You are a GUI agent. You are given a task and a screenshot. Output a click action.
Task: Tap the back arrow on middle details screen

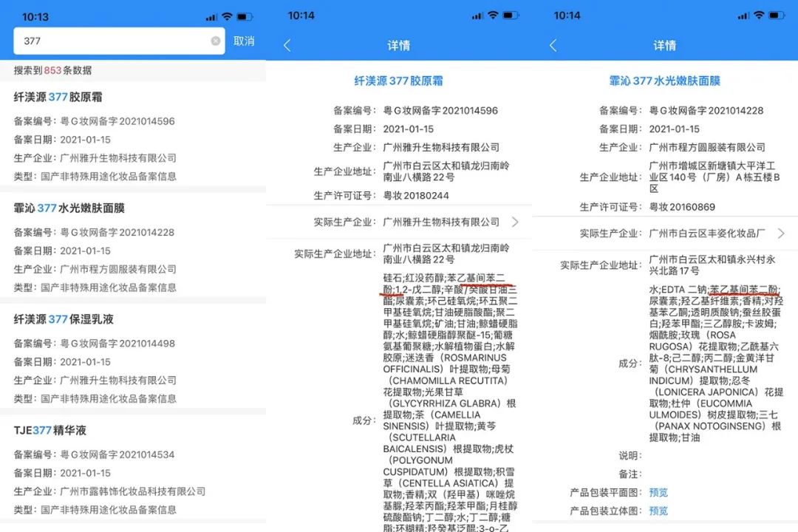pyautogui.click(x=287, y=46)
